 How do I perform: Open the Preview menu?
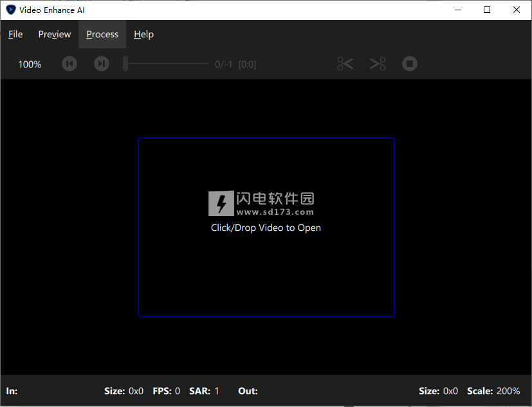coord(54,34)
